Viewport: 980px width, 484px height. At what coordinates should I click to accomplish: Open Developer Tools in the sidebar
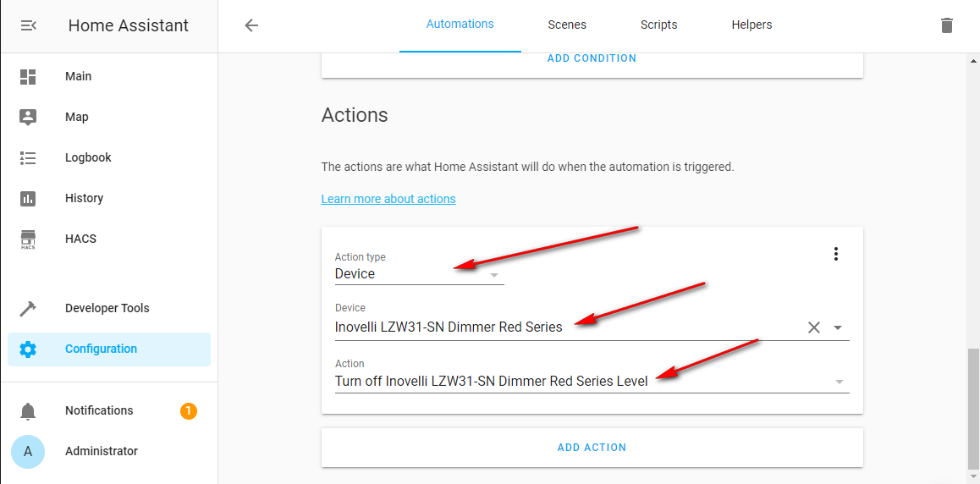109,309
